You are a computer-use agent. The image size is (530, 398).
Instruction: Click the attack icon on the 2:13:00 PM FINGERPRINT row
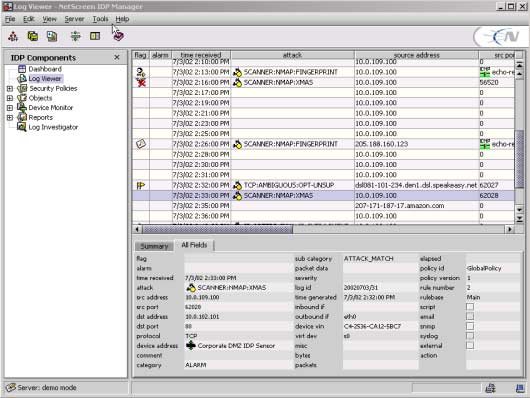pos(238,72)
